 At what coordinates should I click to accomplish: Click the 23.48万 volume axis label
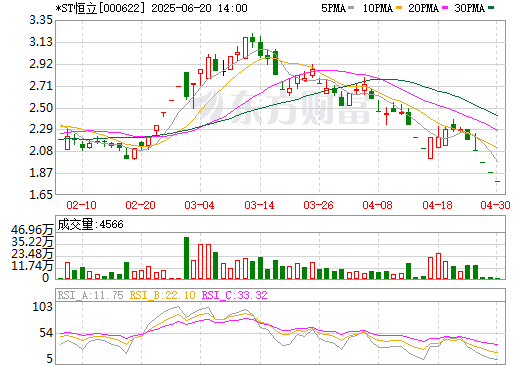32,254
